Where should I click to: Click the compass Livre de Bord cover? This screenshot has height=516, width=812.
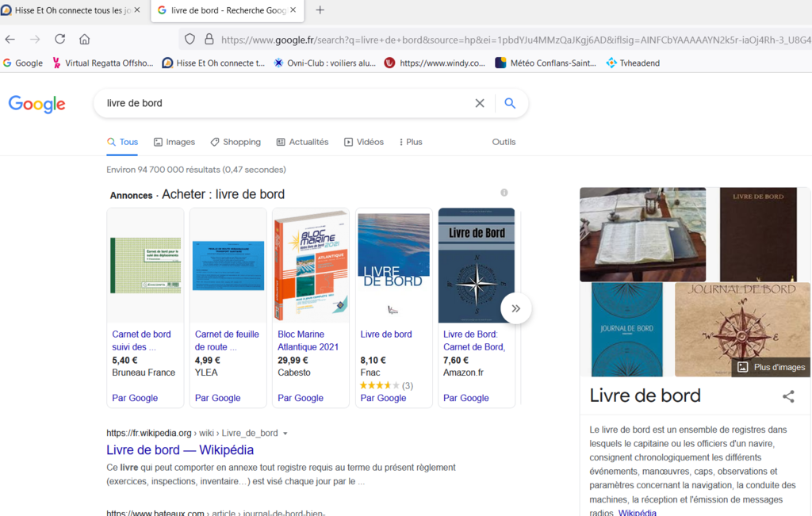[477, 266]
